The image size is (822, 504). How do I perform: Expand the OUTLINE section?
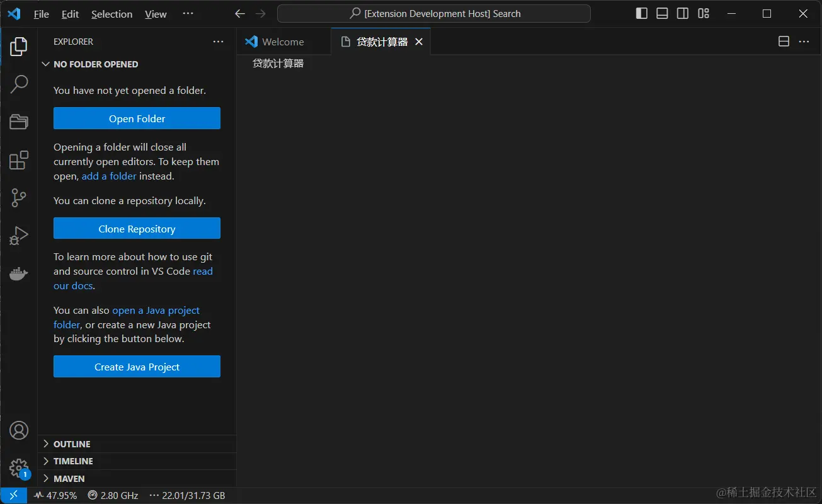(137, 444)
